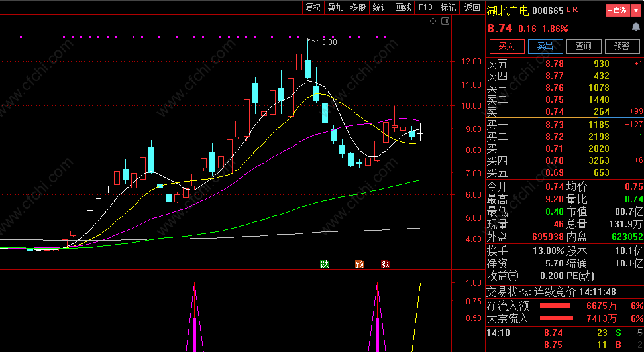Screen dimensions: 644x352
Task: Select the 叠加 toolbar item
Action: [335, 7]
